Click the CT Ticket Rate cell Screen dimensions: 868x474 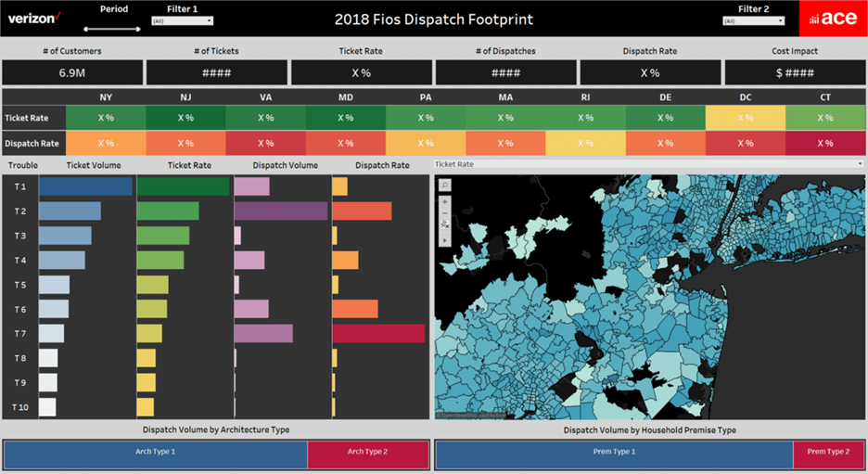pos(824,118)
